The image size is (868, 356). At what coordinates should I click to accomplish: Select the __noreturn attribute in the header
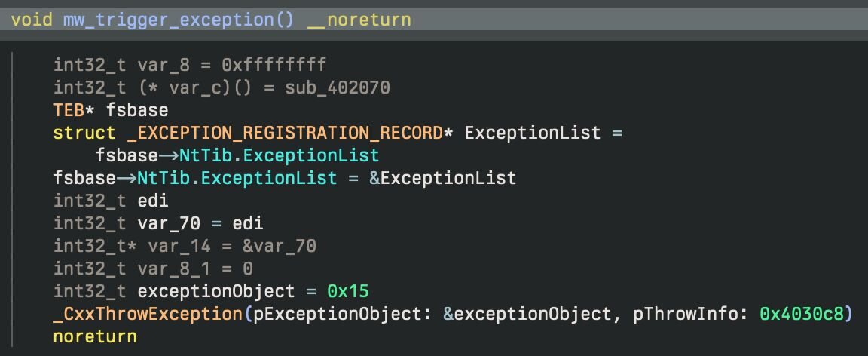tap(359, 19)
